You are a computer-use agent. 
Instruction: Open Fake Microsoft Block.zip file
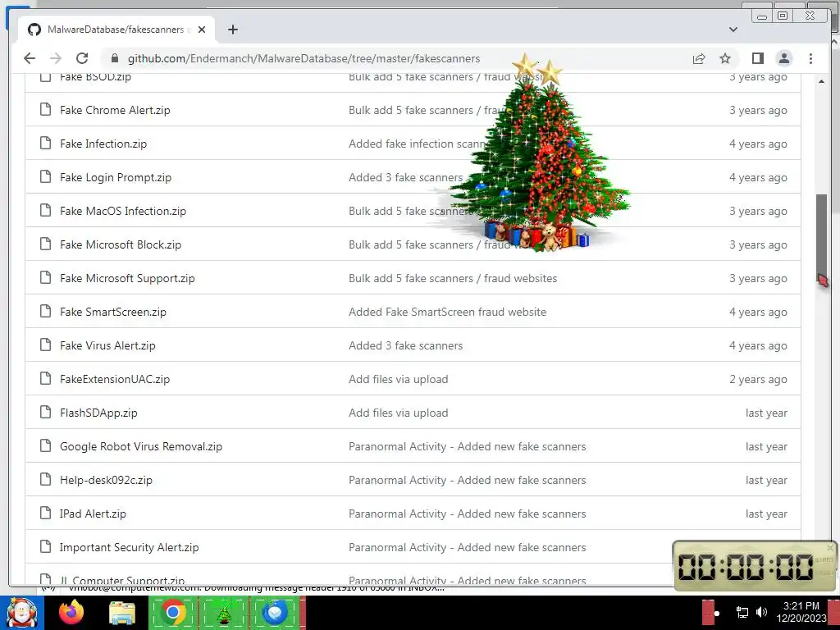click(x=120, y=244)
